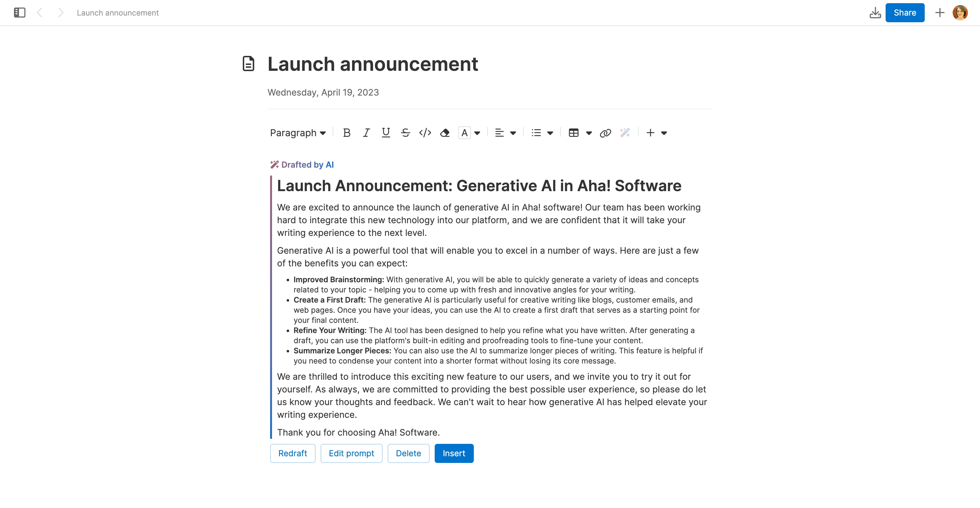Toggle bold formatting in the toolbar
Screen dimensions: 980x508
[347, 133]
